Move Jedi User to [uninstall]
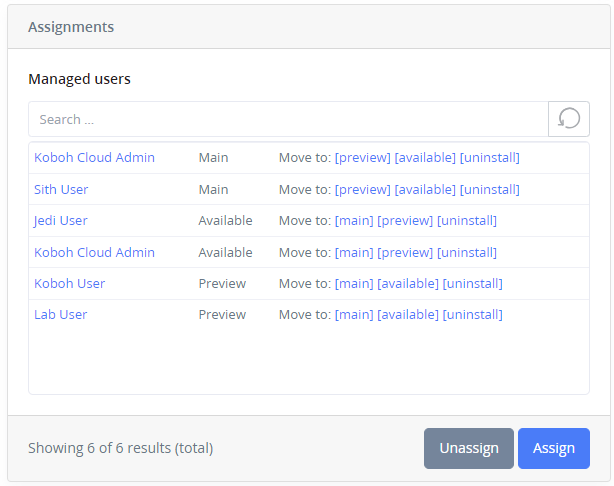Image resolution: width=614 pixels, height=486 pixels. (467, 220)
